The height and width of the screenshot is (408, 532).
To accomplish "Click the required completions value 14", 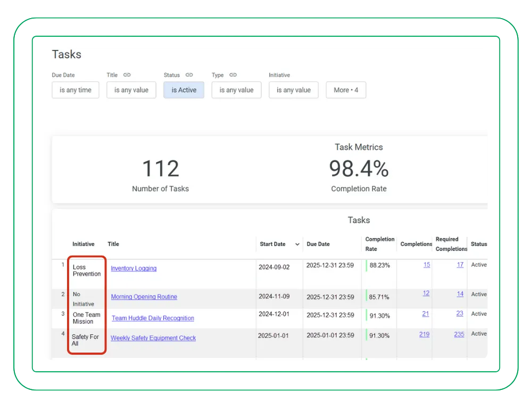I will pyautogui.click(x=460, y=294).
